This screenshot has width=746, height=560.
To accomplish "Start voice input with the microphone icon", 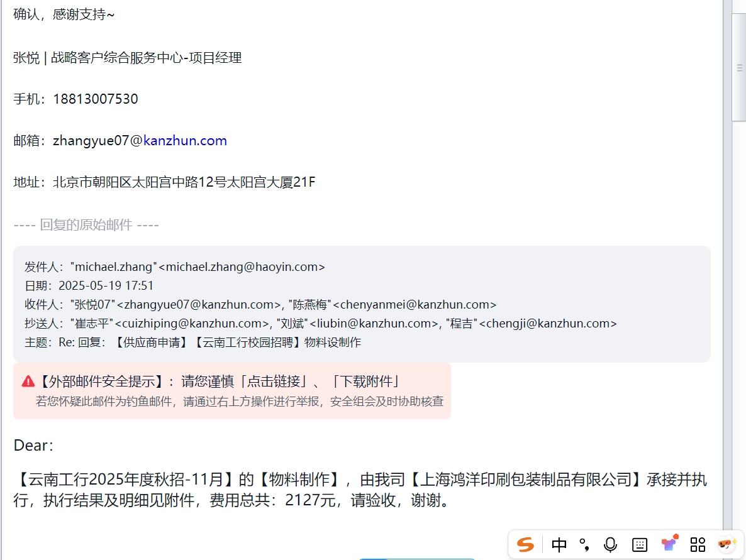I will click(x=610, y=545).
